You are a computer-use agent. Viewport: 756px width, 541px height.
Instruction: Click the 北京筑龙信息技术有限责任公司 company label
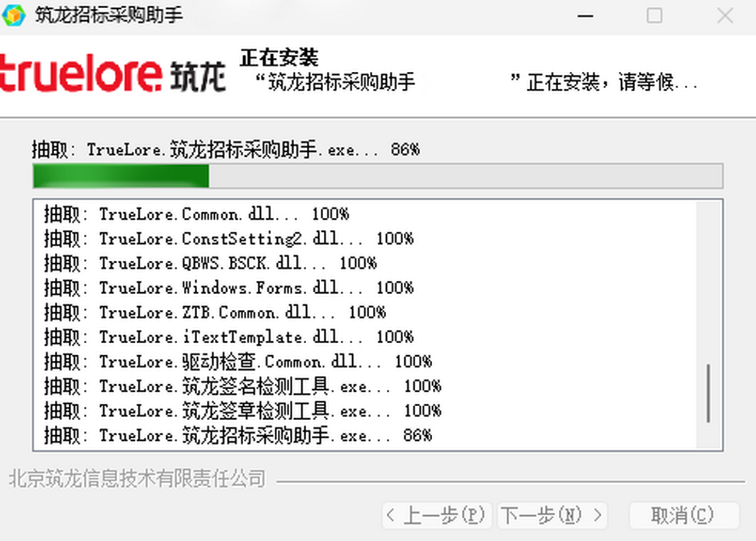(x=137, y=479)
